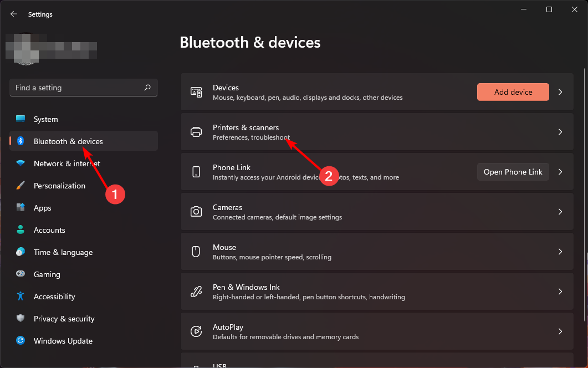Click the Devices icon in settings list
588x368 pixels.
point(196,91)
